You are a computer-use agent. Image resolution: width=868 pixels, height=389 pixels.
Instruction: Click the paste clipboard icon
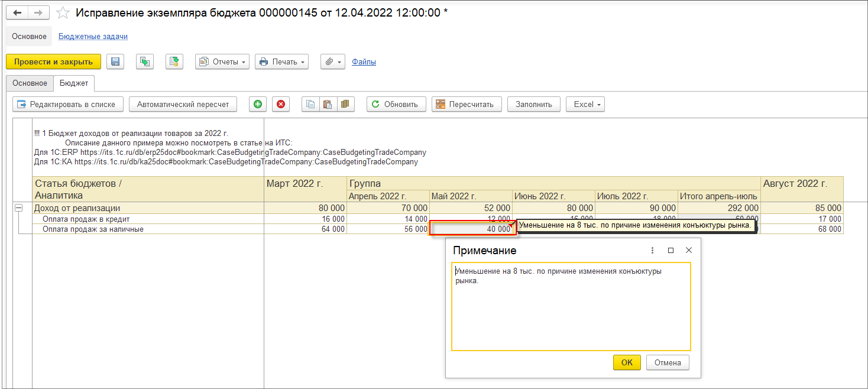click(x=328, y=105)
